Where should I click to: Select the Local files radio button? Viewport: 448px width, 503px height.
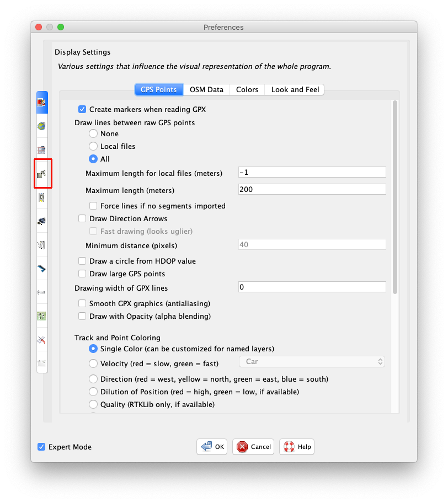pyautogui.click(x=93, y=146)
